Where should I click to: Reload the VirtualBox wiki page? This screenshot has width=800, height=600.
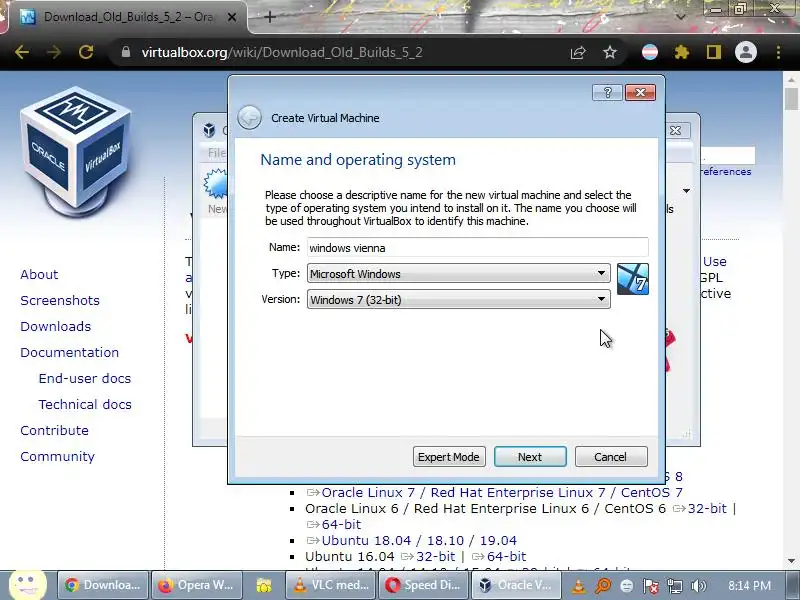pos(86,52)
